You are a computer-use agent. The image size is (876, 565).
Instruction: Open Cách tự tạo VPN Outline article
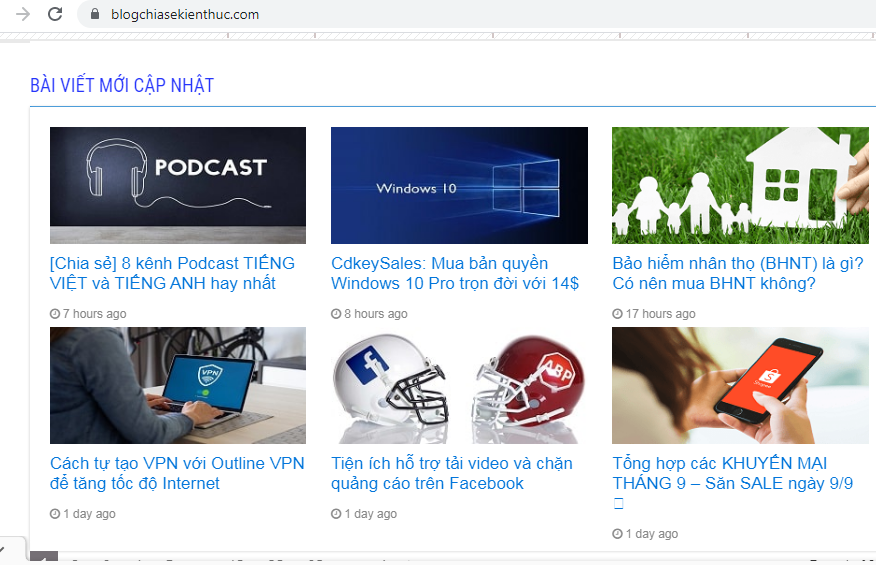point(177,473)
